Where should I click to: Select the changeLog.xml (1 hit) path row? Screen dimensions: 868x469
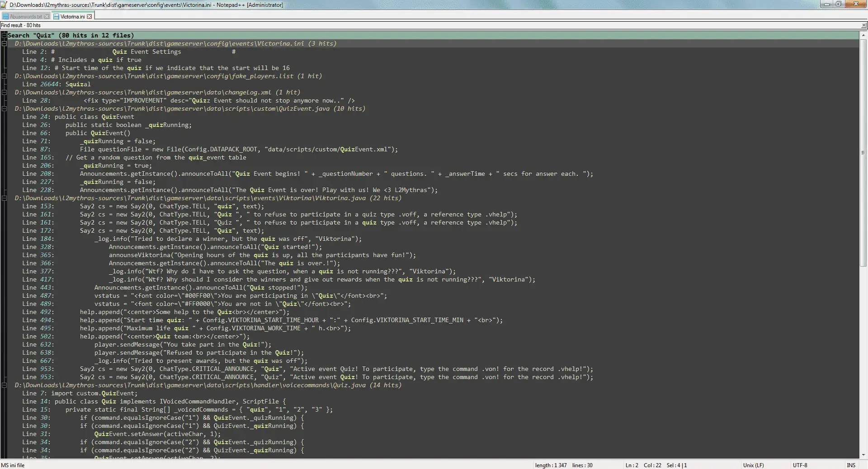pyautogui.click(x=157, y=92)
